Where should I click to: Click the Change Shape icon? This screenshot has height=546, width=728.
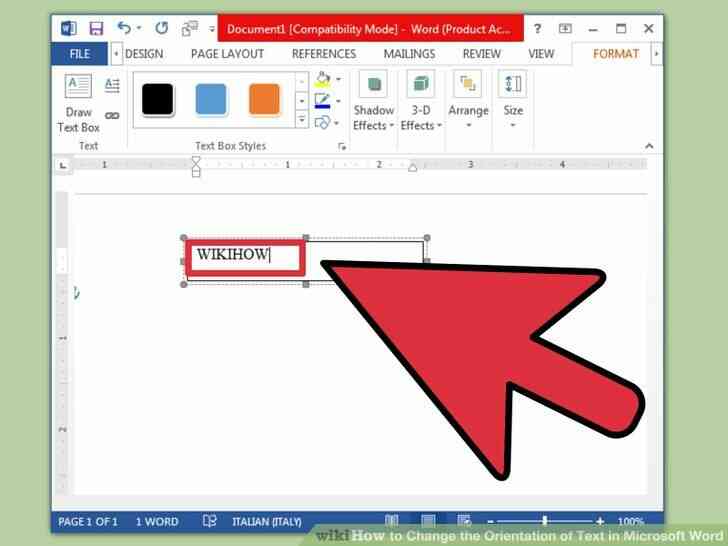322,123
